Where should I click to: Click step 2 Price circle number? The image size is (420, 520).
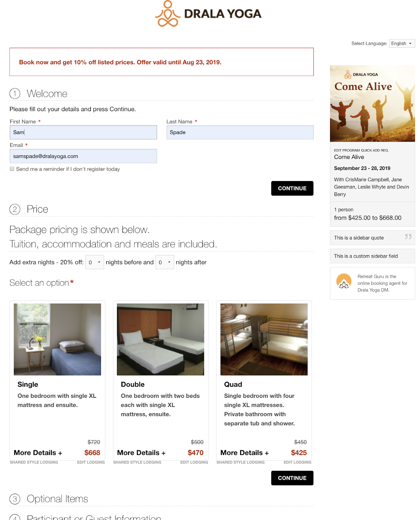point(15,209)
